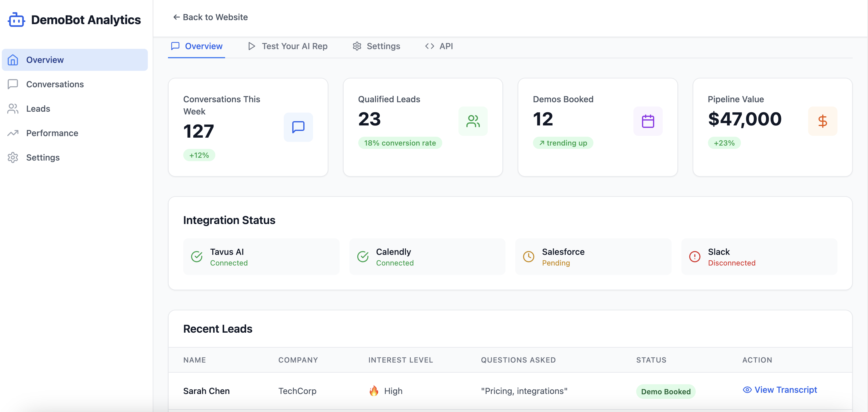
Task: Open Conversations in the sidebar
Action: pos(55,84)
